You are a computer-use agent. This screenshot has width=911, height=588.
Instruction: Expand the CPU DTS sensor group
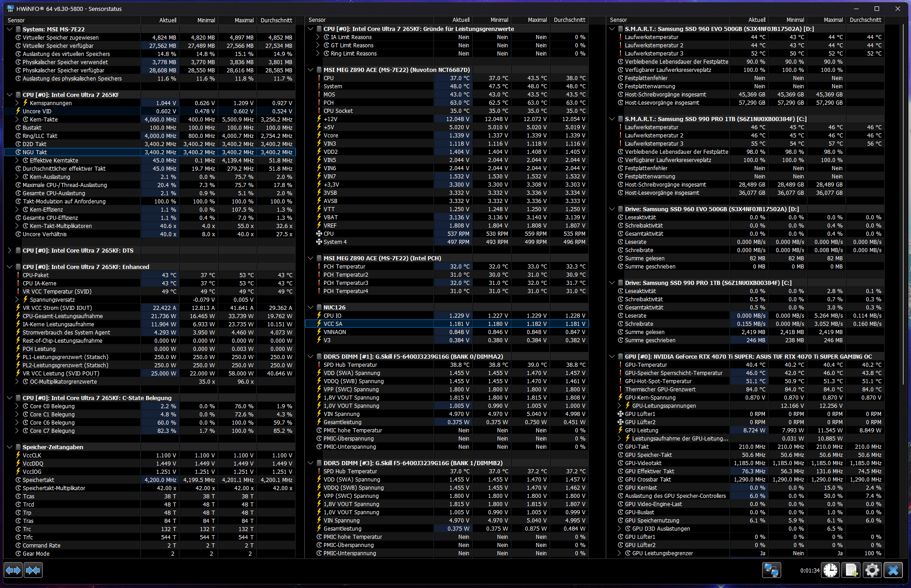[10, 251]
